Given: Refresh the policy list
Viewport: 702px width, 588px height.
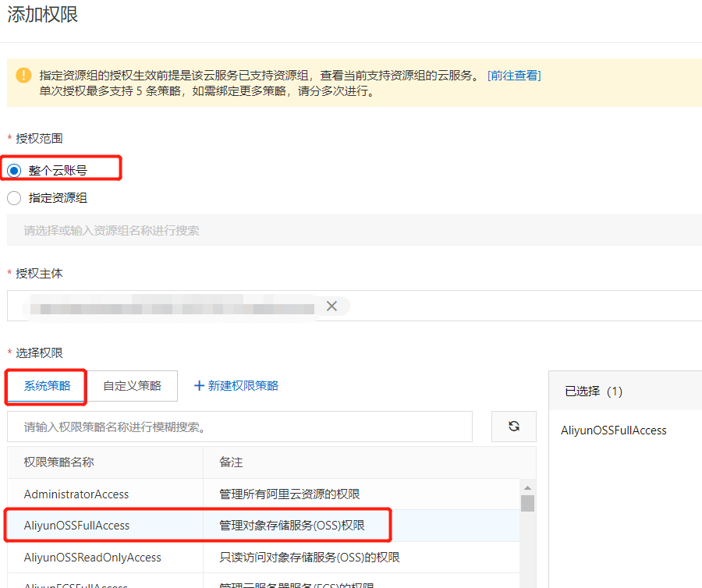Looking at the screenshot, I should (x=514, y=427).
